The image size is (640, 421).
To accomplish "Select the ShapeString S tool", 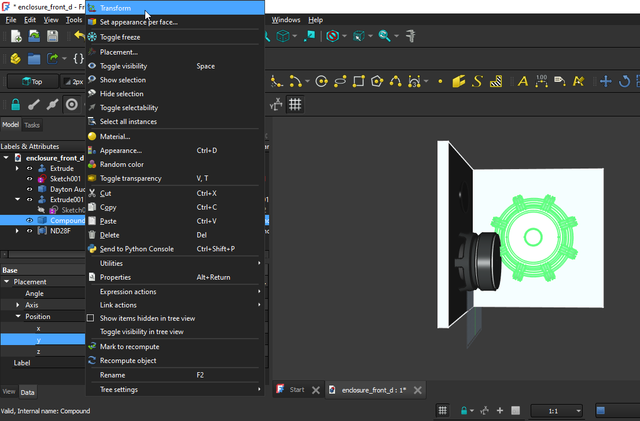I will pos(477,81).
